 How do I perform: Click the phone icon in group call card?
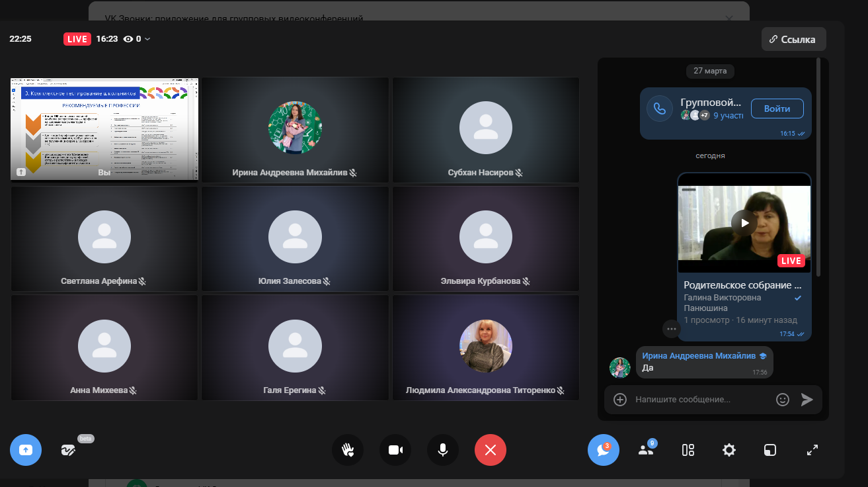pyautogui.click(x=660, y=109)
